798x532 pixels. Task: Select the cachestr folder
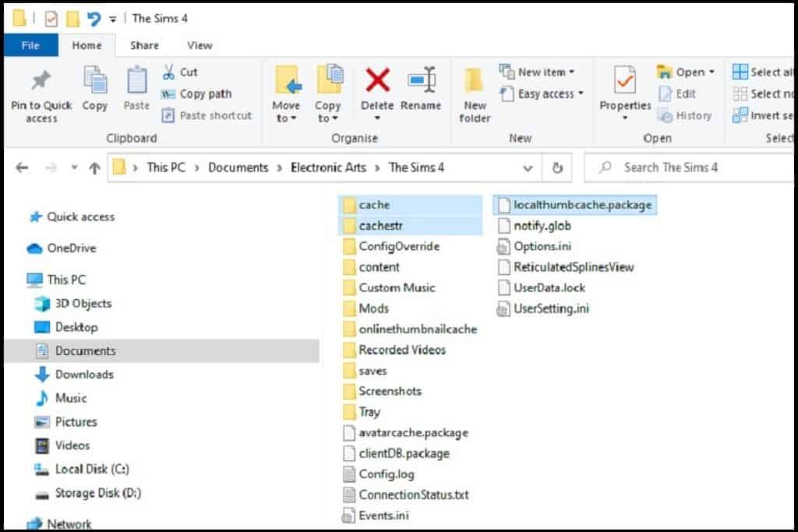[x=410, y=226]
